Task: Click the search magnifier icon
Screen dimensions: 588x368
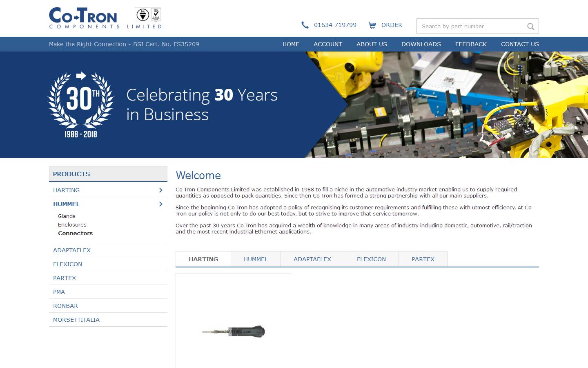Action: 530,26
